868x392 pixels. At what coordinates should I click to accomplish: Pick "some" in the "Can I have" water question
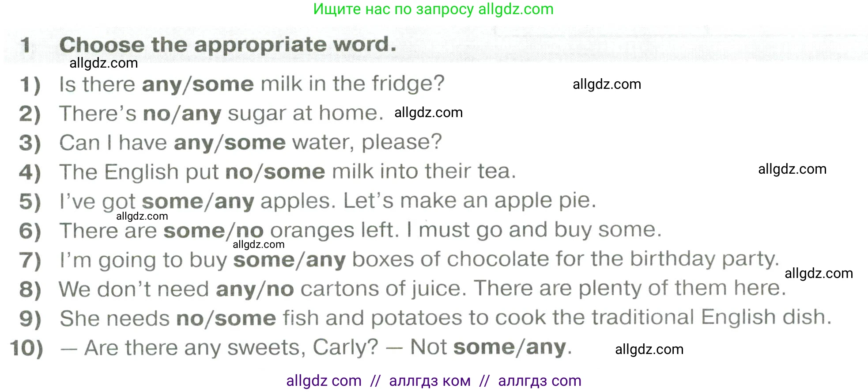click(x=255, y=143)
